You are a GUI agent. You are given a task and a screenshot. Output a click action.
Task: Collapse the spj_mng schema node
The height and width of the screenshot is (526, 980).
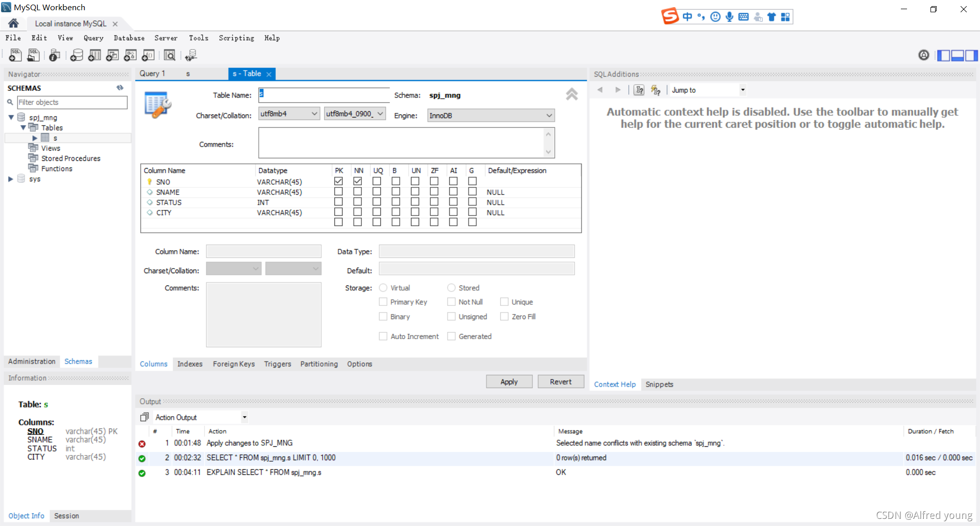tap(11, 117)
